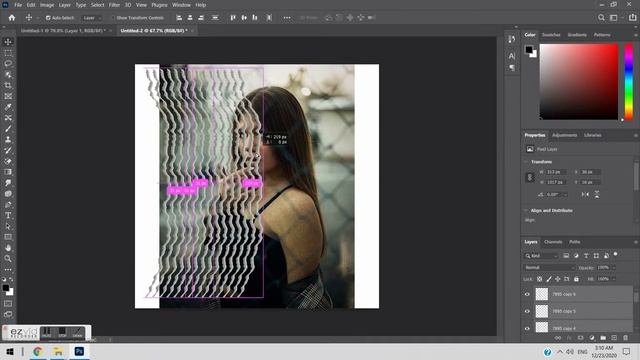
Task: Select the Eraser tool
Action: (8, 161)
